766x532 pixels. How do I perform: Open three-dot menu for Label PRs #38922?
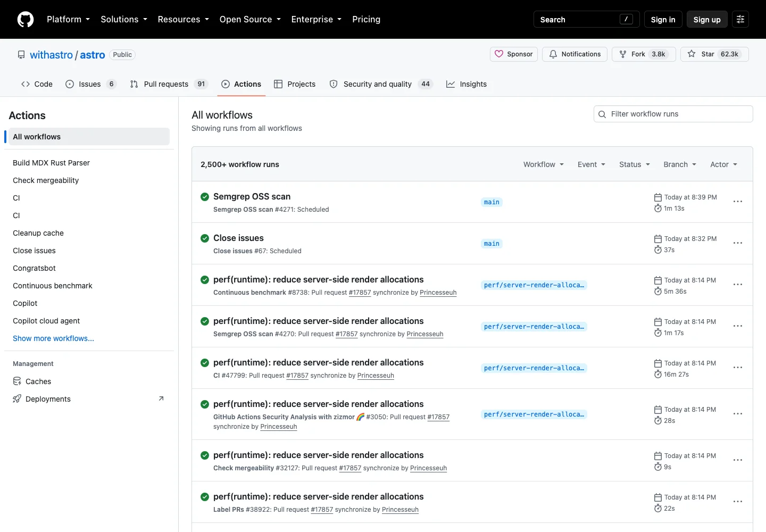pos(738,502)
